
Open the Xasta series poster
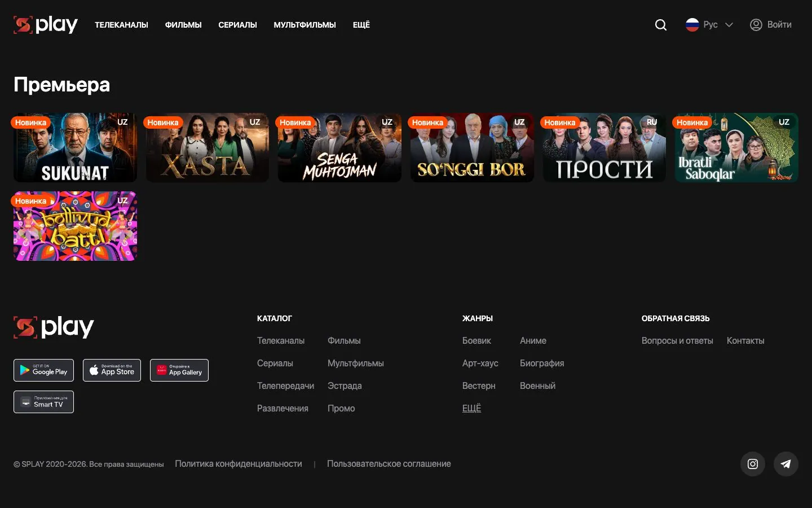[208, 148]
